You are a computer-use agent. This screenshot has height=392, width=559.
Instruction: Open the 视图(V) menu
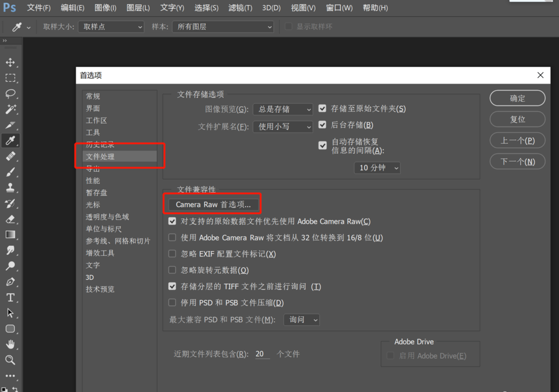304,8
